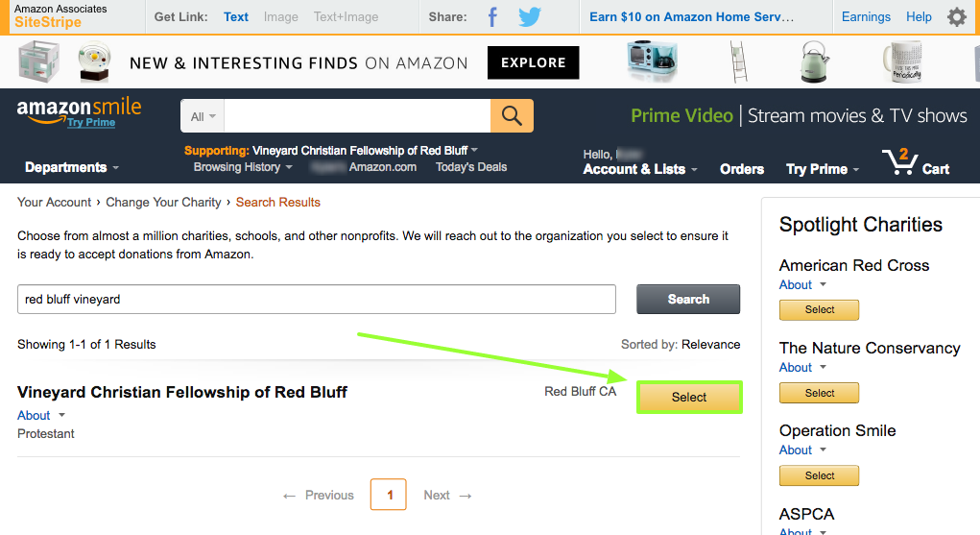Expand About for Vineyard Christian Fellowship
The height and width of the screenshot is (535, 980).
click(x=41, y=416)
